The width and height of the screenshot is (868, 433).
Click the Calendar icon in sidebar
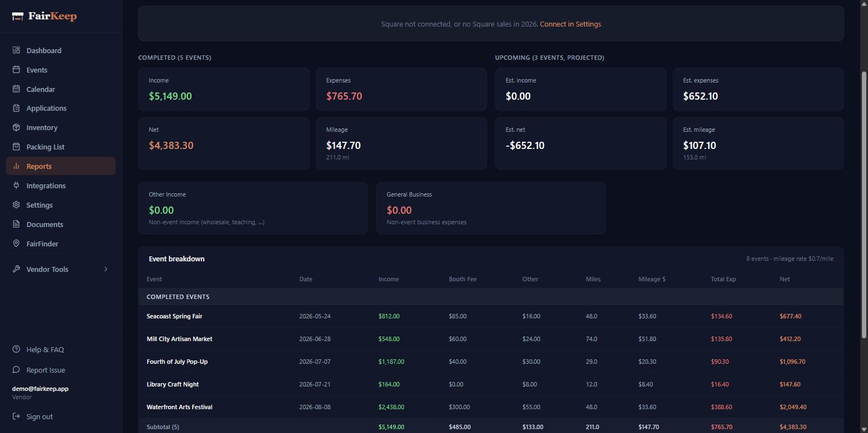[x=17, y=89]
